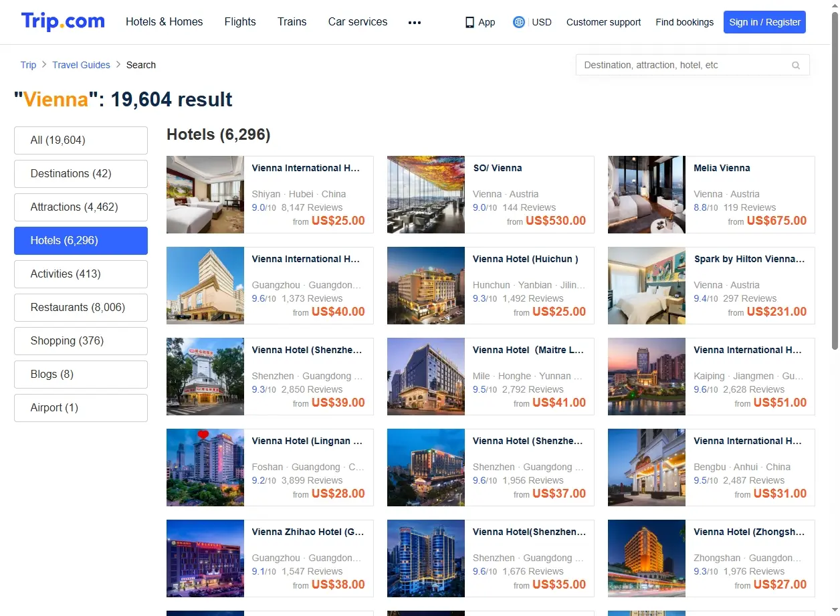Viewport: 840px width, 616px height.
Task: Open Hotels & Homes menu
Action: pyautogui.click(x=165, y=22)
